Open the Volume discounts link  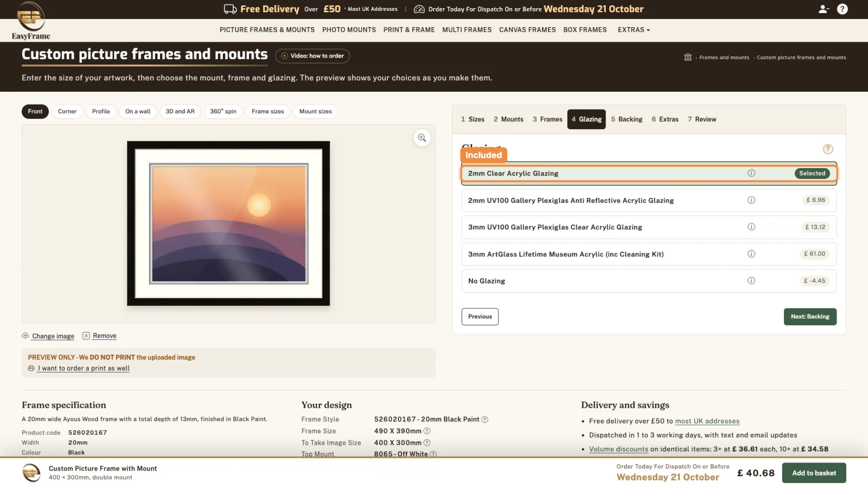click(618, 449)
